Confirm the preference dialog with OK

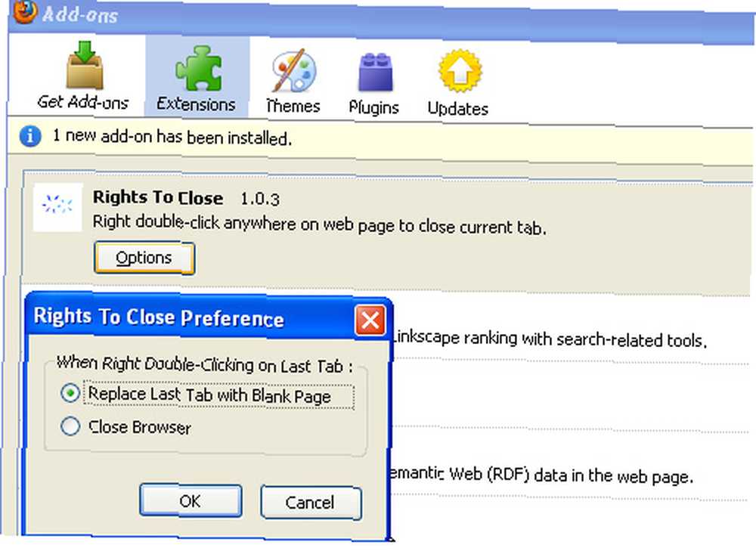191,501
